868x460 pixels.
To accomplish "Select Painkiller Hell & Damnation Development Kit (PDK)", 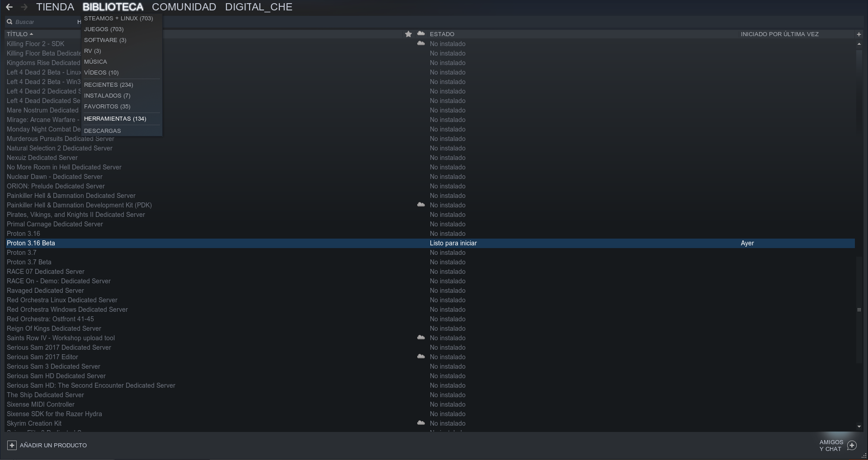I will pyautogui.click(x=79, y=205).
